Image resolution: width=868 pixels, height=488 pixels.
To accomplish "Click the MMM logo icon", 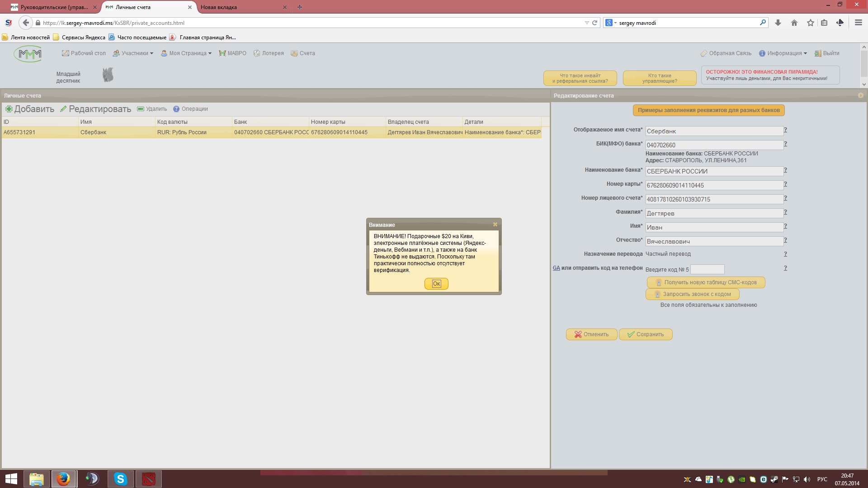I will [29, 54].
